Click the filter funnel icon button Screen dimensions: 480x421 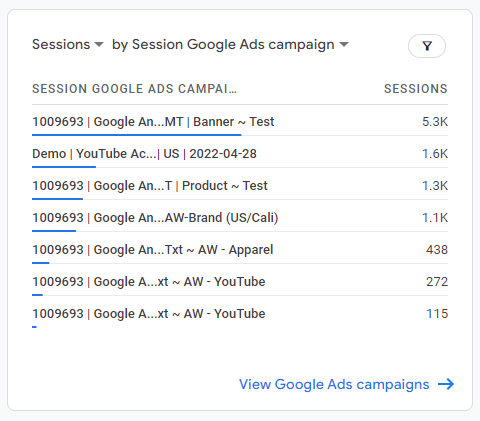427,46
